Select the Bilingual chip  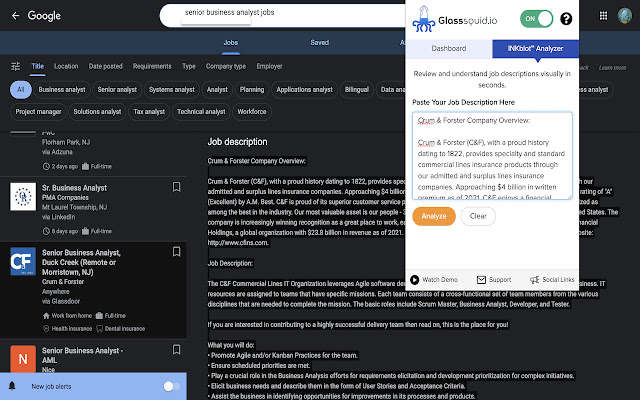tap(357, 90)
